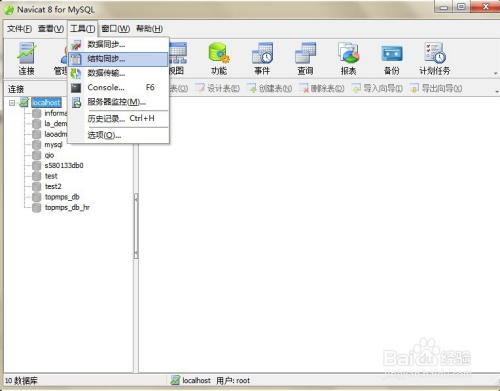Viewport: 500px width, 391px height.
Task: Click the Console menu icon
Action: 76,88
